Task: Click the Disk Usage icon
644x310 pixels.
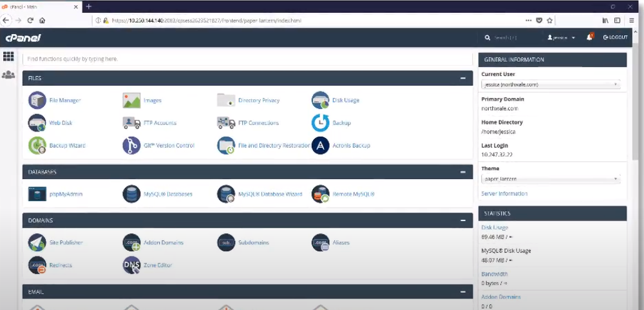Action: (x=320, y=100)
